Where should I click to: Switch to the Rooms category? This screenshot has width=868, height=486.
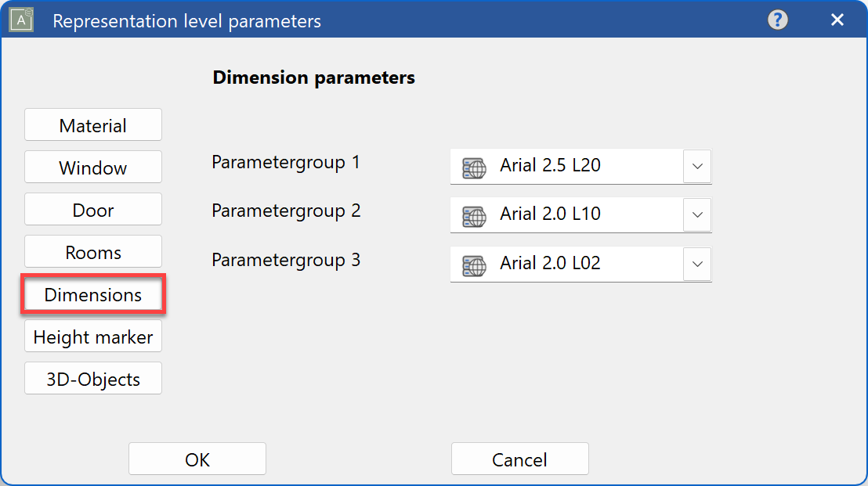[92, 251]
